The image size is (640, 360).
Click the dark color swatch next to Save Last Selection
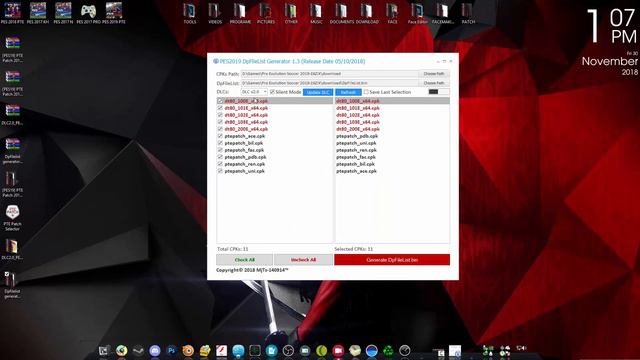(x=433, y=92)
